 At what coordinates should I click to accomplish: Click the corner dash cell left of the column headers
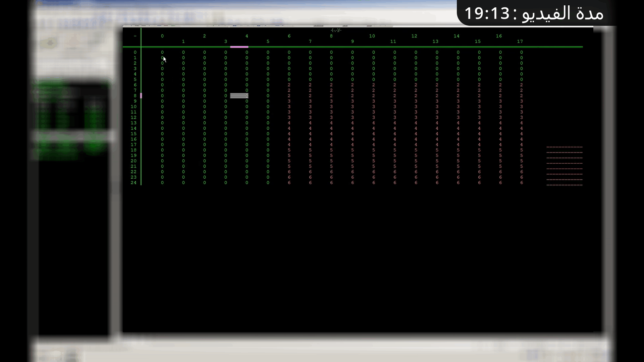coord(135,36)
